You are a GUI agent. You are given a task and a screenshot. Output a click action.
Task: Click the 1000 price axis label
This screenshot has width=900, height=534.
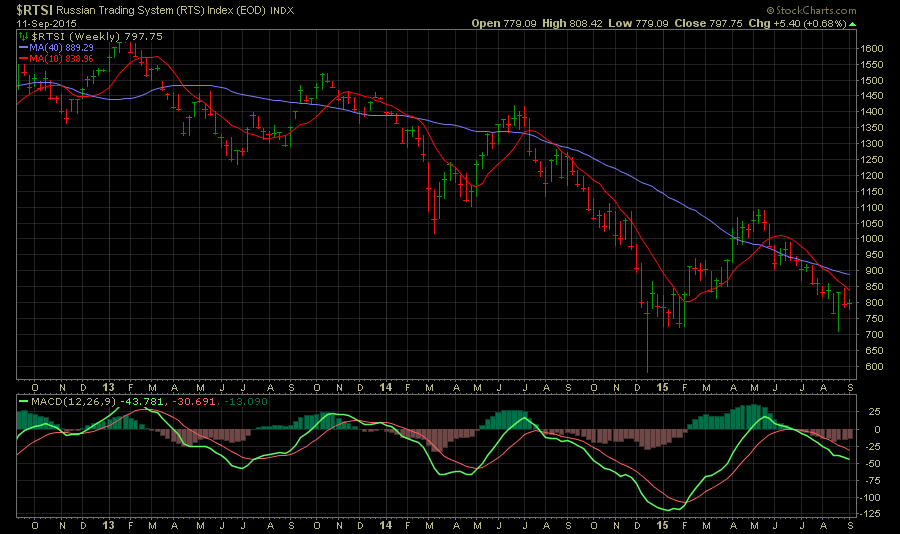point(871,239)
